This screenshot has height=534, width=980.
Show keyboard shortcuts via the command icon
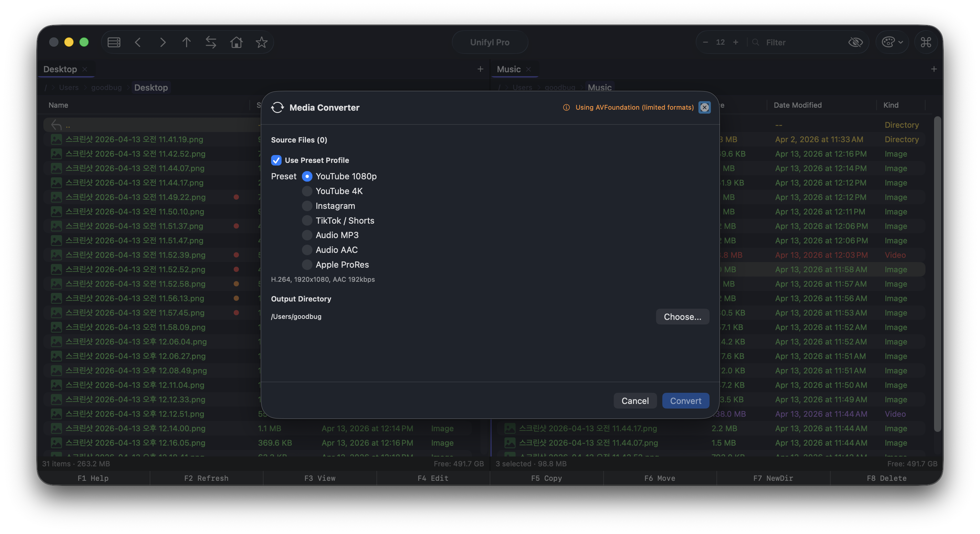(926, 42)
